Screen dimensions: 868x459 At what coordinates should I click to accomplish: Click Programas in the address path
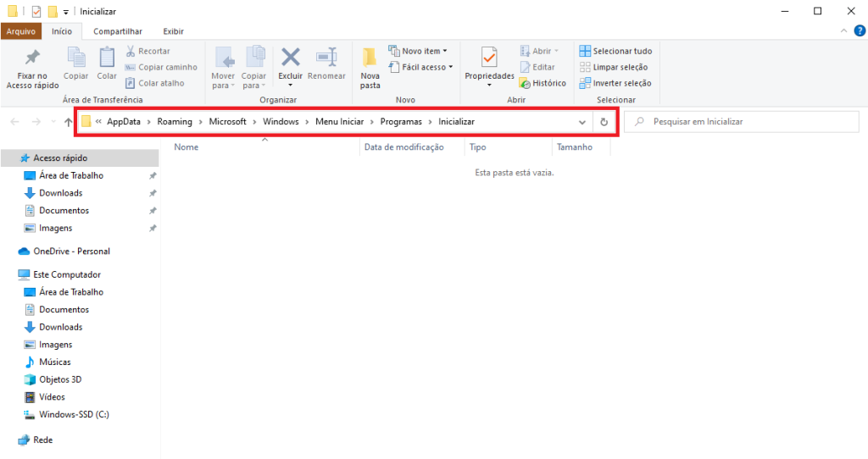(x=401, y=122)
